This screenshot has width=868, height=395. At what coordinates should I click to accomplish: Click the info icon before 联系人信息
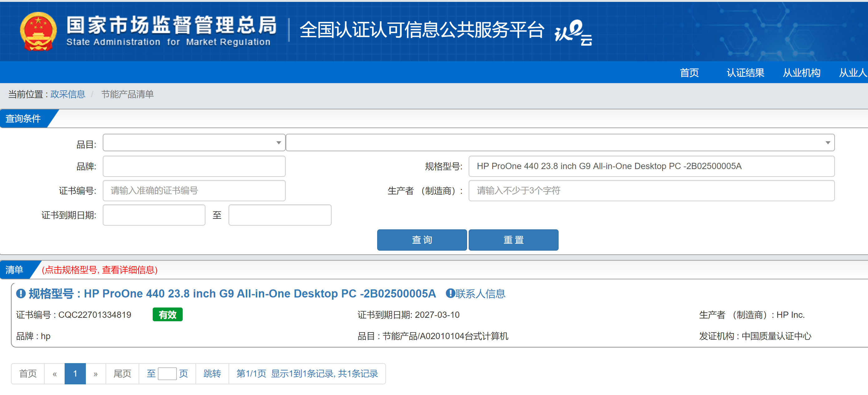450,293
